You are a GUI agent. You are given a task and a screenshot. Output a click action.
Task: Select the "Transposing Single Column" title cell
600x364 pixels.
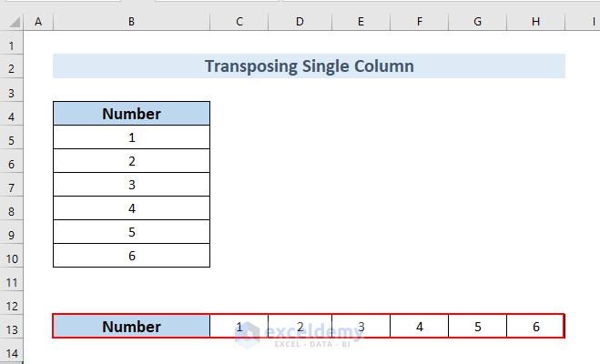[x=309, y=66]
